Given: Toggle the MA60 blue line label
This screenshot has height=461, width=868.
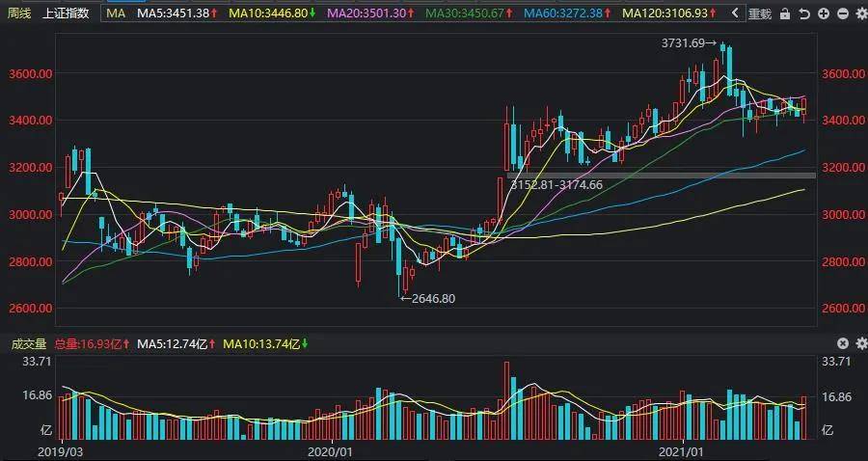Looking at the screenshot, I should click(x=569, y=14).
